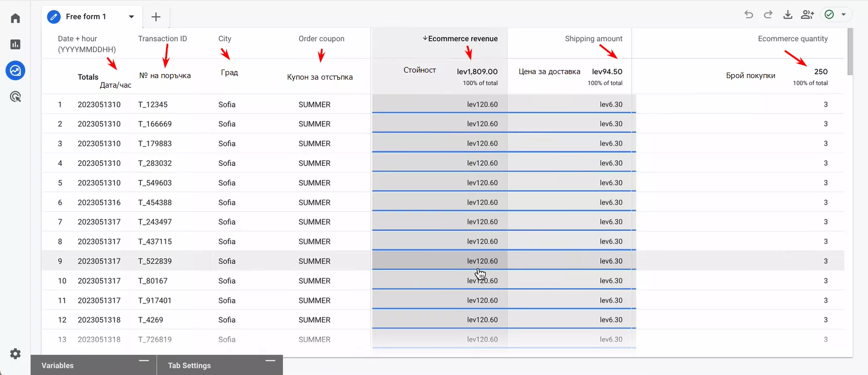The height and width of the screenshot is (375, 868).
Task: Click date 2023051316 in row 6
Action: coord(99,203)
